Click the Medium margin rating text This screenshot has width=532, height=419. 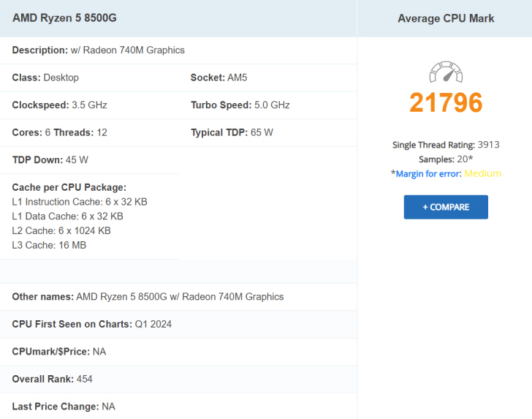click(x=482, y=173)
